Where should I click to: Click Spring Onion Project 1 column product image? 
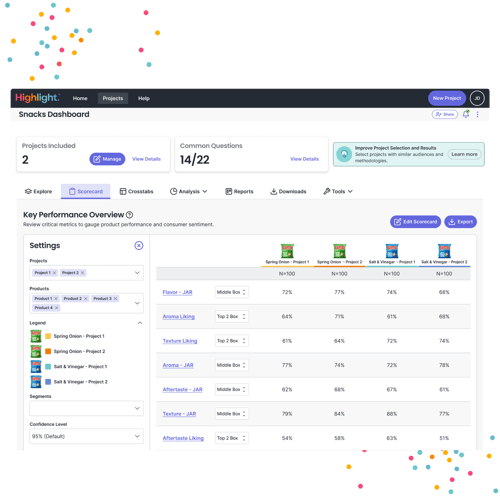[287, 251]
